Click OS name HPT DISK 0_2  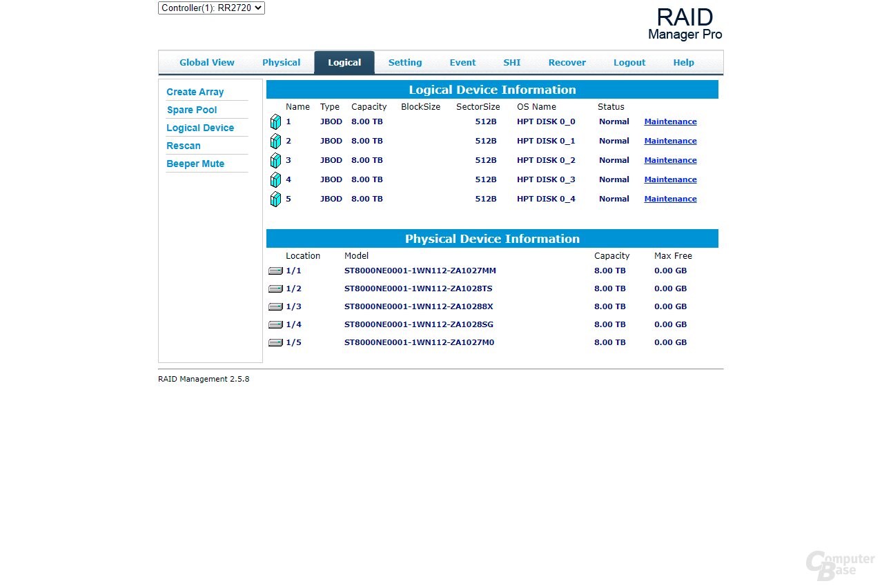coord(546,160)
